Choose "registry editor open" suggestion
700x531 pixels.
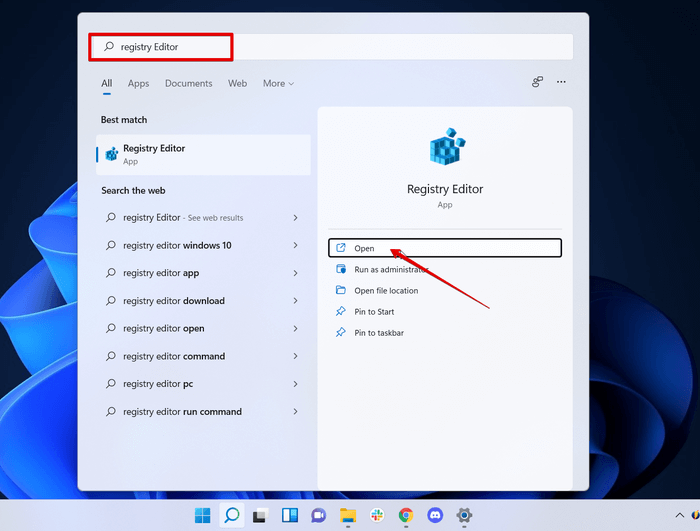(x=164, y=328)
